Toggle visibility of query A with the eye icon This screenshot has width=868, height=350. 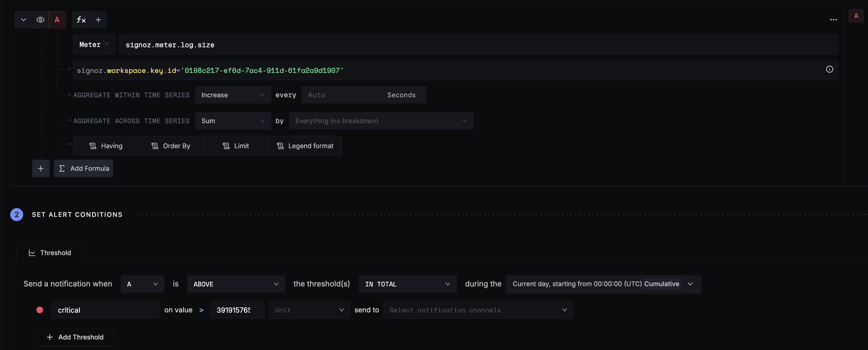click(x=40, y=20)
